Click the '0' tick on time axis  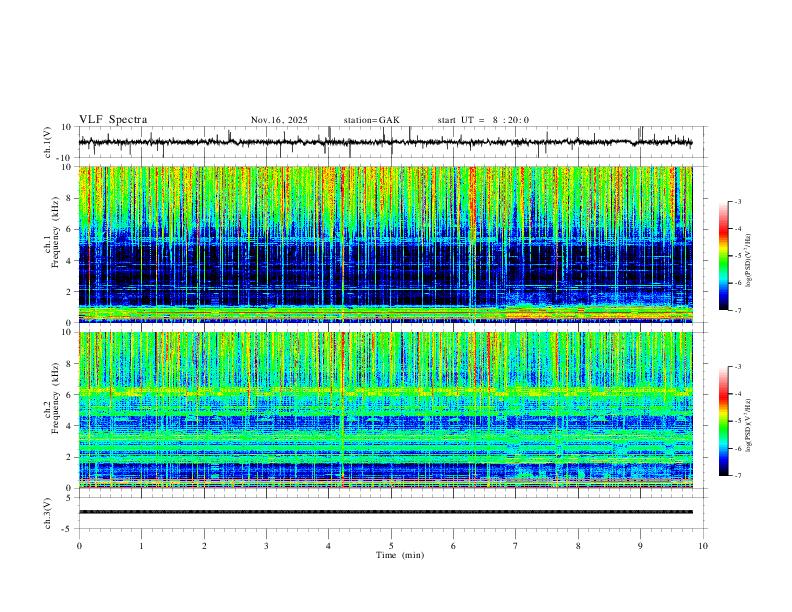79,546
